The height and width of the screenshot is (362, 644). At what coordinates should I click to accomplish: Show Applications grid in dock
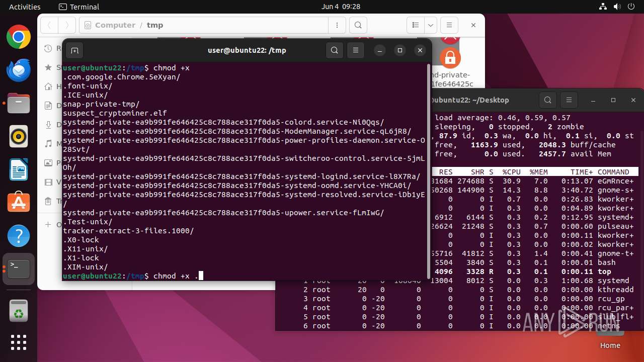pos(19,342)
